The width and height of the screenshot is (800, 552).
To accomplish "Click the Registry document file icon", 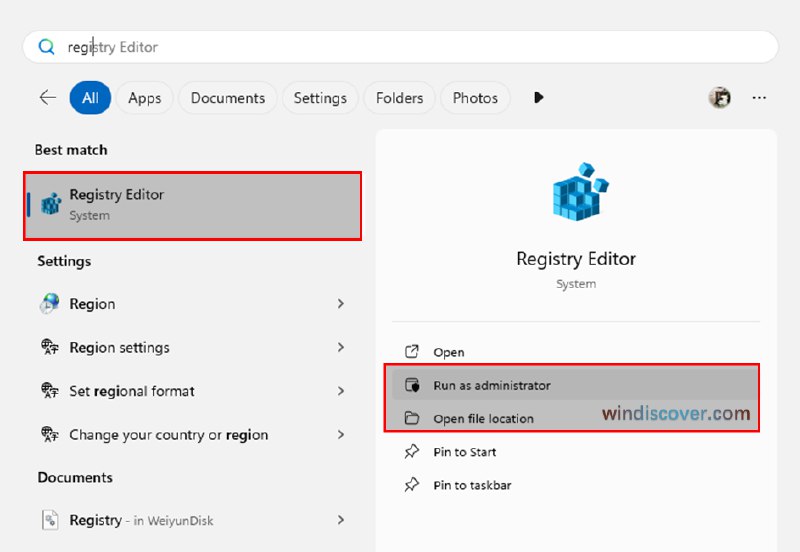I will [x=49, y=520].
